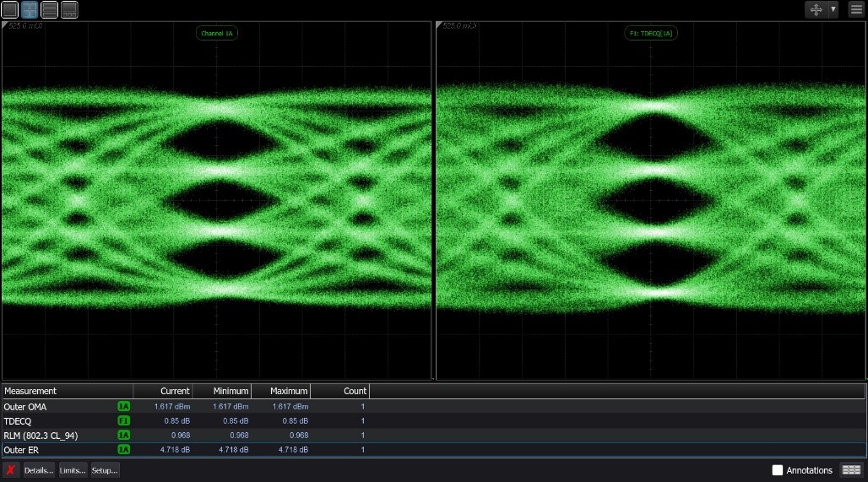Click the Channel 1A waveform label
This screenshot has height=482, width=868.
(x=216, y=33)
